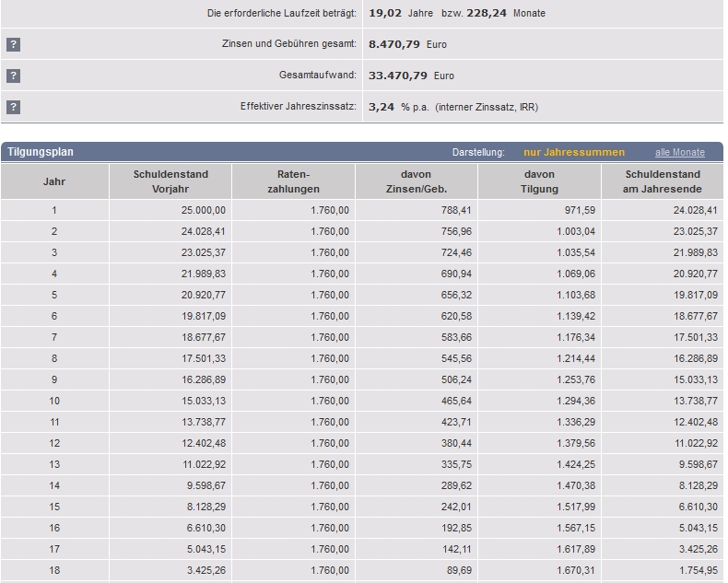Click interest value 242,01 in year 15
Screen dimensions: 728x583
coord(456,507)
